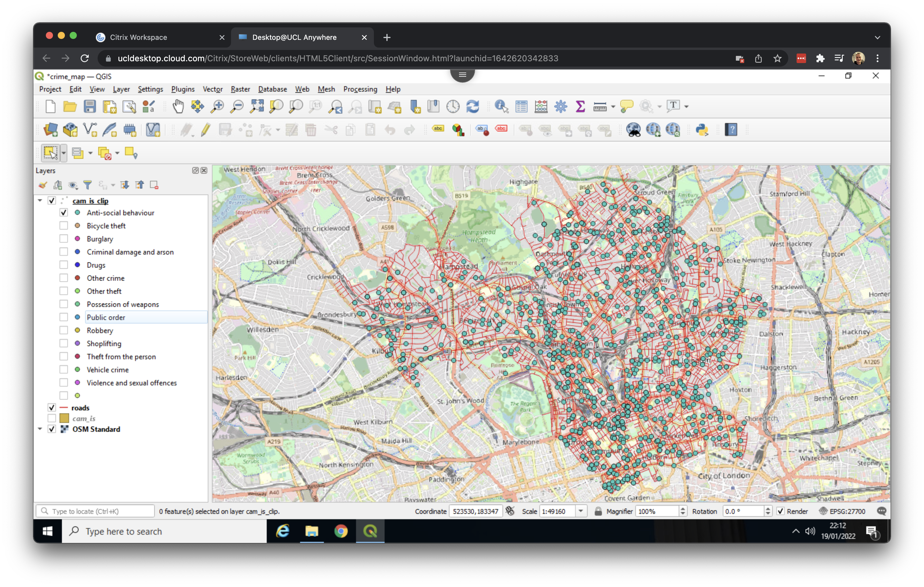Image resolution: width=924 pixels, height=587 pixels.
Task: Collapse the cam_is_clip layer tree
Action: (40, 200)
